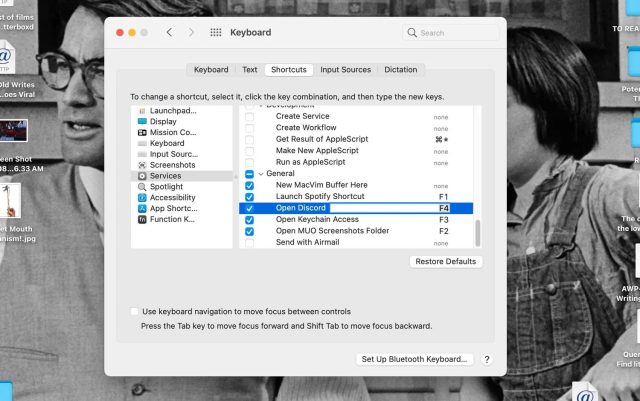
Task: Select the Input Sources sidebar icon
Action: click(142, 154)
